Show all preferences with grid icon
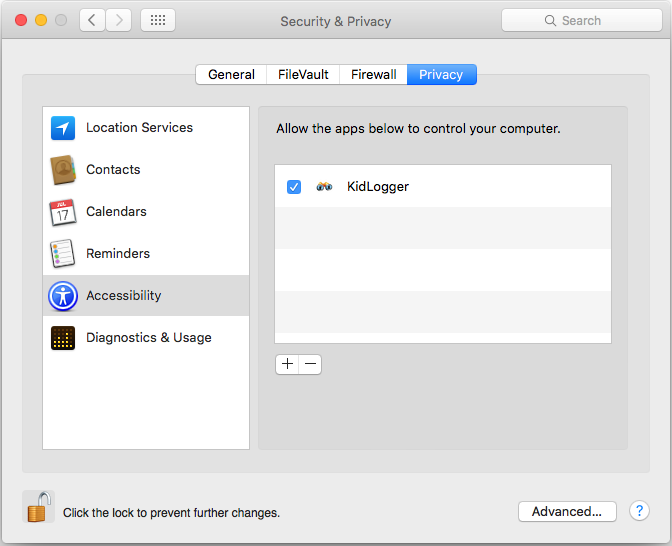 [158, 20]
